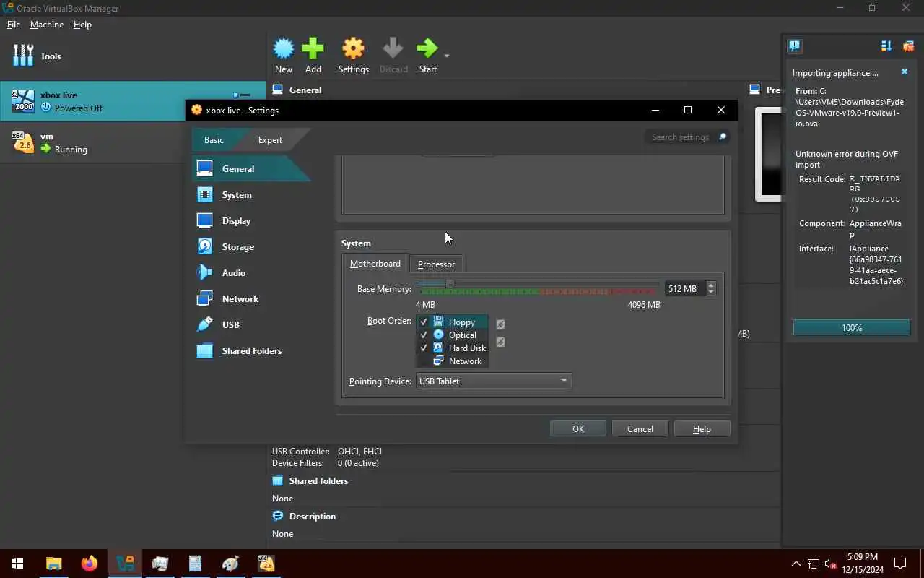Open Firefox from taskbar
The image size is (924, 578).
(x=89, y=564)
